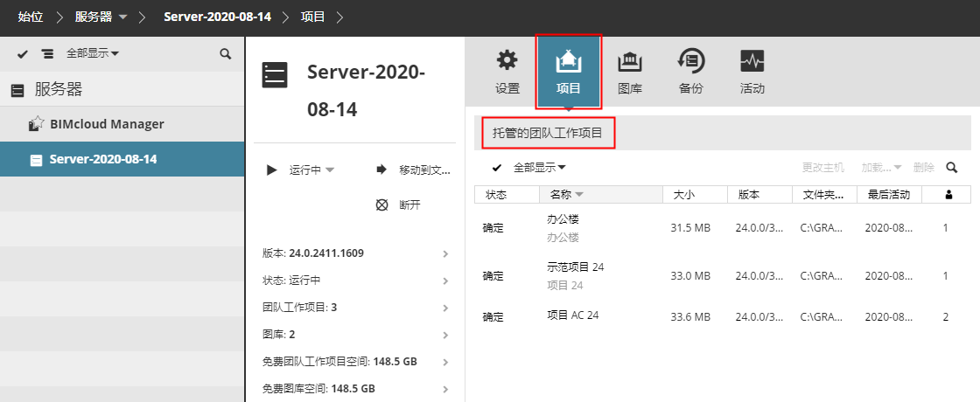Sort by the 大小 column header
The height and width of the screenshot is (402, 980).
[695, 195]
